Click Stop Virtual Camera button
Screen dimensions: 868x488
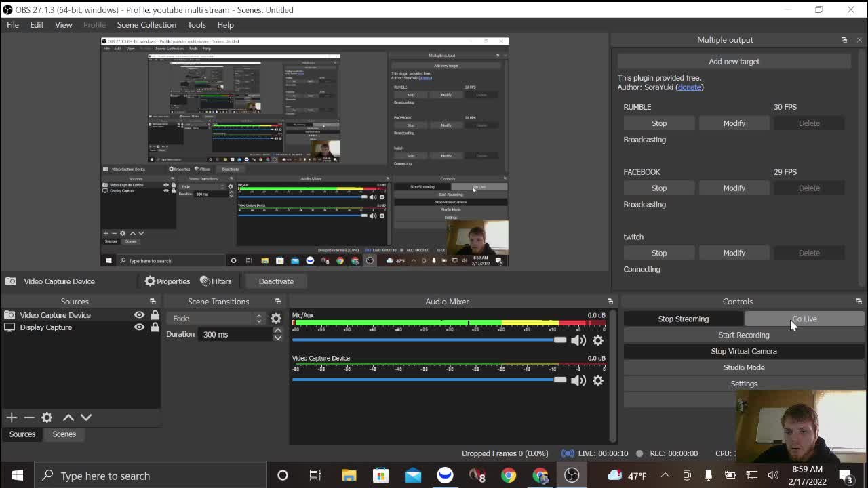pos(744,351)
